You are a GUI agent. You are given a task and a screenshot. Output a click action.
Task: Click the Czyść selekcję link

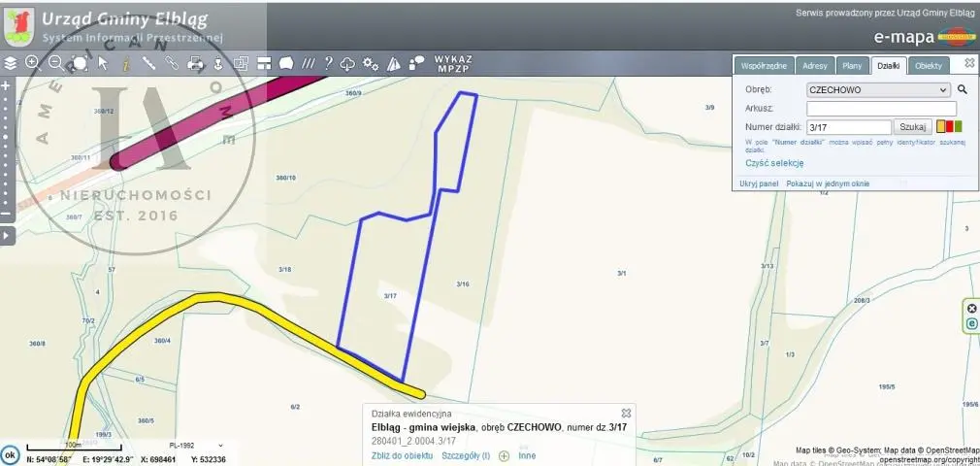pos(774,163)
